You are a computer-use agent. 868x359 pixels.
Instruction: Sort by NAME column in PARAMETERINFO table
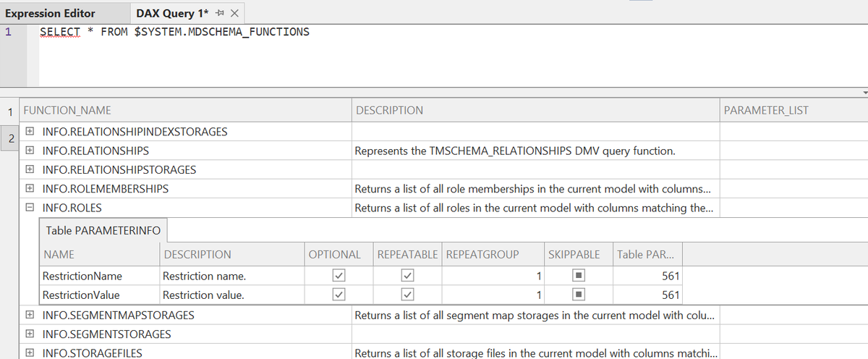(x=98, y=254)
